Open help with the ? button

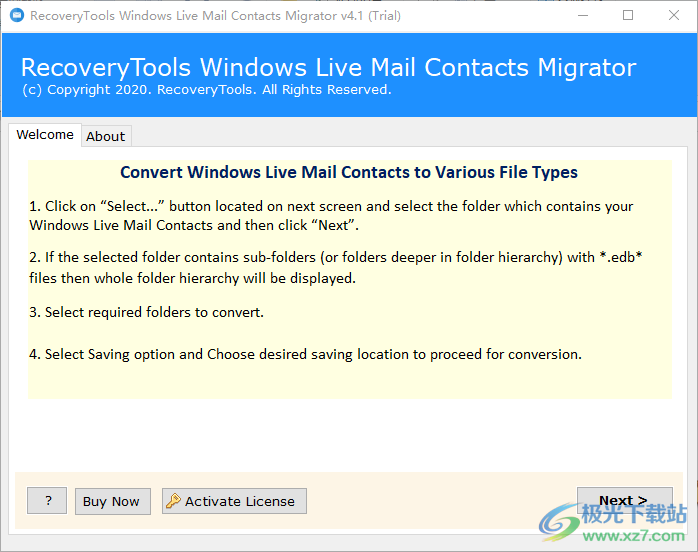tap(47, 501)
